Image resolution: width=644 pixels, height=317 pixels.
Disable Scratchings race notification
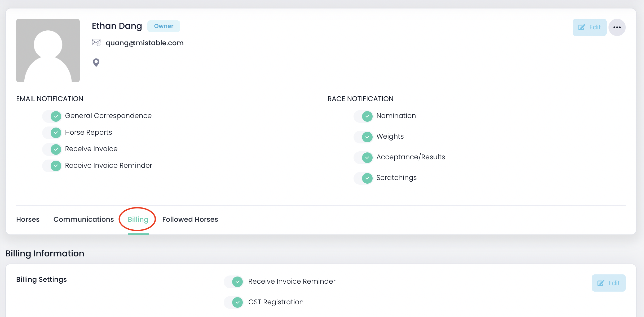tap(364, 178)
